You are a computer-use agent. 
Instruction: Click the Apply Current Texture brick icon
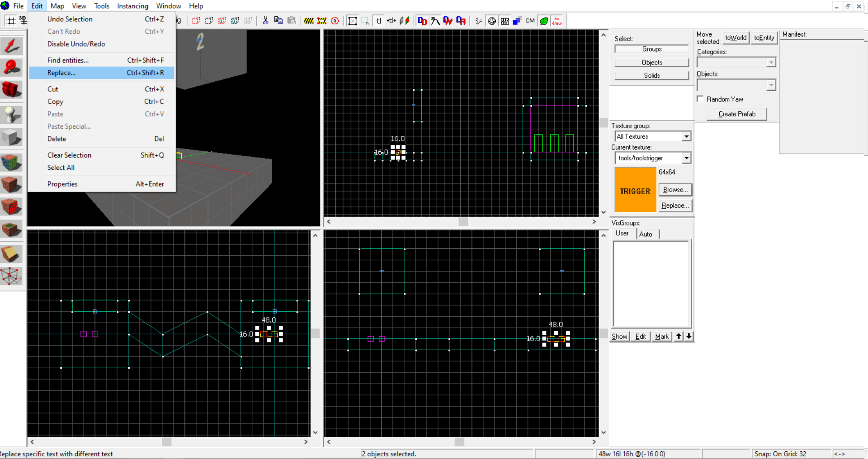tap(12, 184)
